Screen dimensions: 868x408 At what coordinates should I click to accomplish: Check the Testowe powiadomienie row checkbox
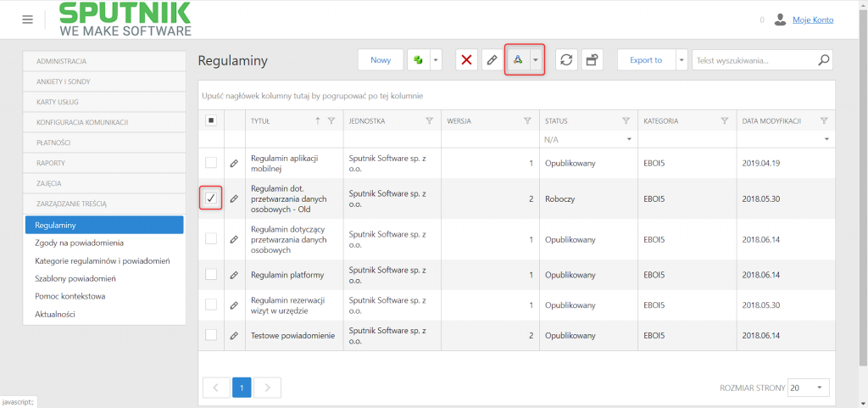pos(211,335)
